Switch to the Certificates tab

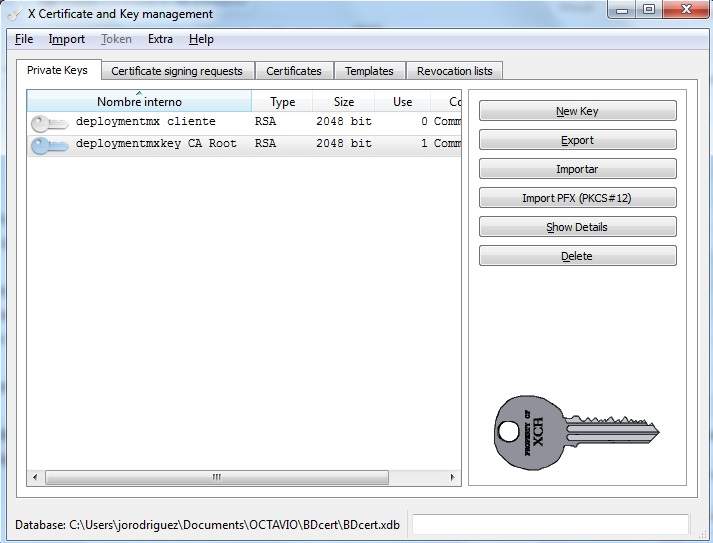pyautogui.click(x=294, y=71)
